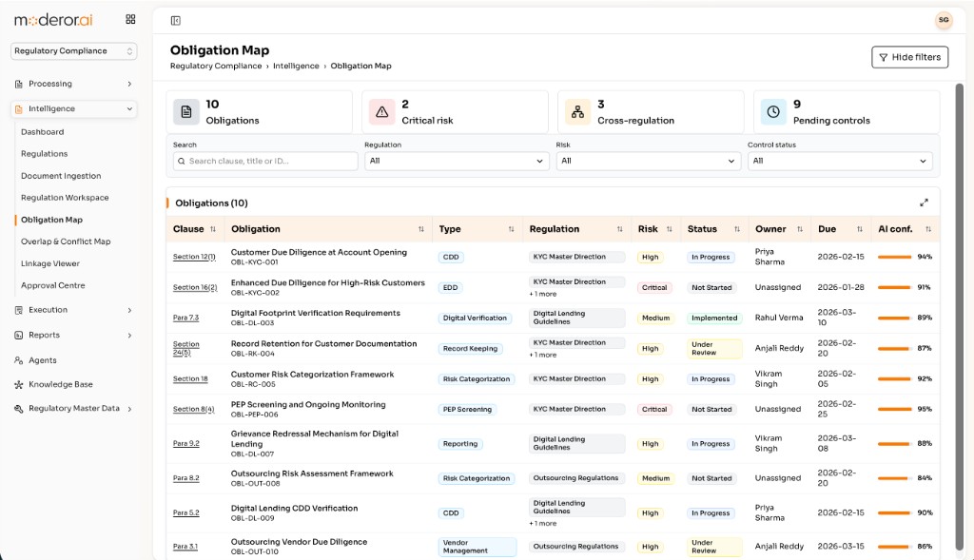Expand the Execution section chevron

pos(129,310)
